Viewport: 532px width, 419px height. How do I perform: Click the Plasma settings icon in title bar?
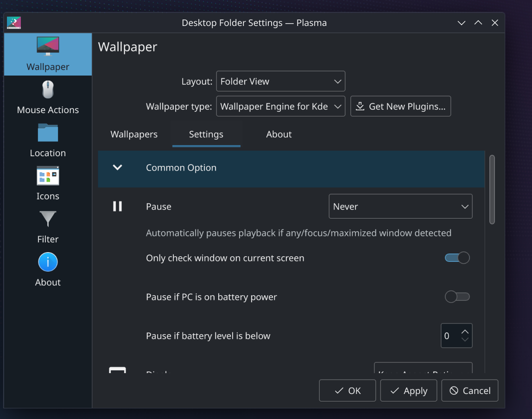14,23
